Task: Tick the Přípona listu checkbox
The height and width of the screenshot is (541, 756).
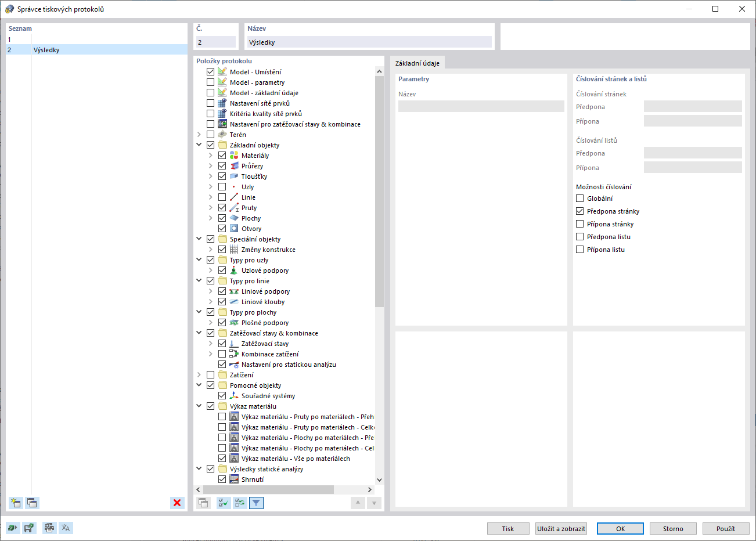Action: click(x=579, y=250)
